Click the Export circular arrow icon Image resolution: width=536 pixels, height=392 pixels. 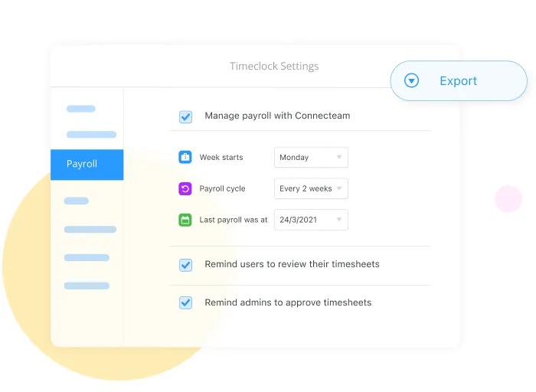coord(412,80)
